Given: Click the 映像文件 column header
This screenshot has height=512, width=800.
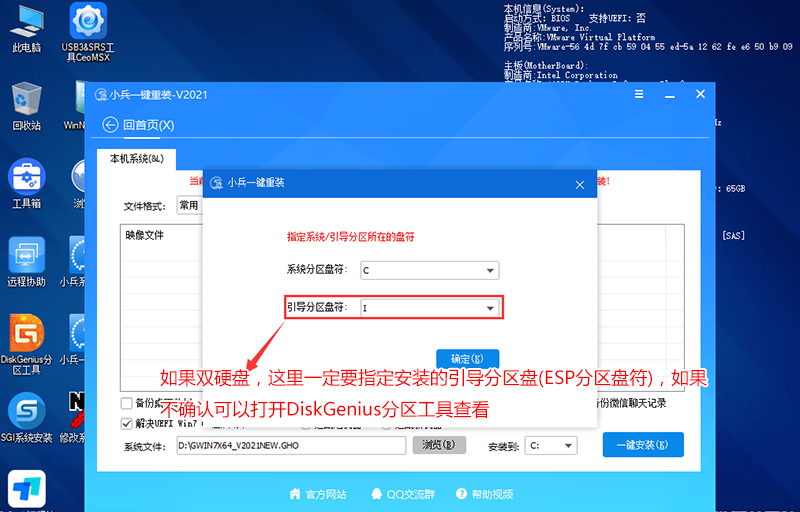Looking at the screenshot, I should click(144, 235).
